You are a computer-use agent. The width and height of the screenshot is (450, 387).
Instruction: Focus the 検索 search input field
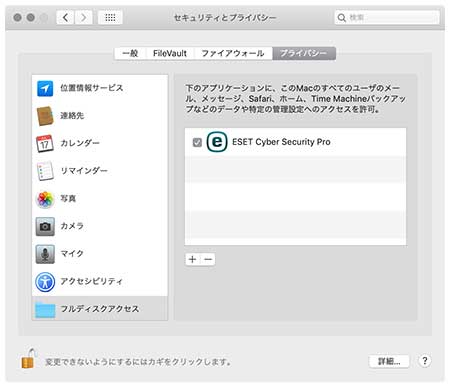click(x=387, y=17)
